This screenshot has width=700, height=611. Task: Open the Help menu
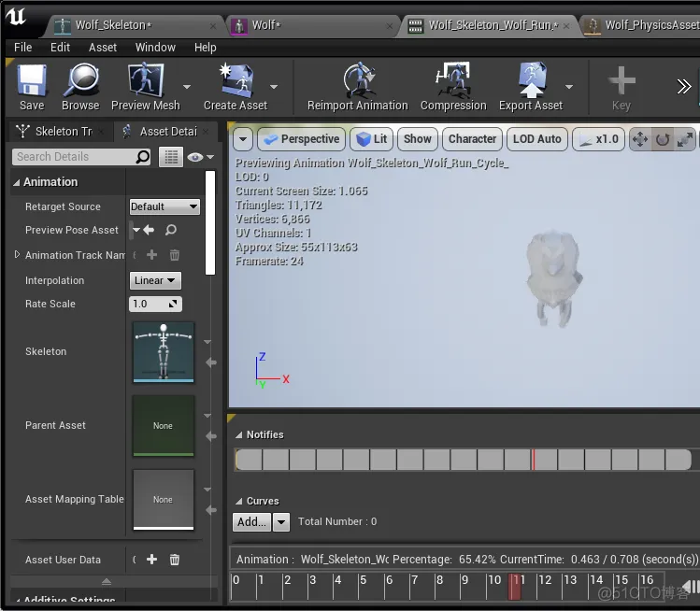coord(205,48)
